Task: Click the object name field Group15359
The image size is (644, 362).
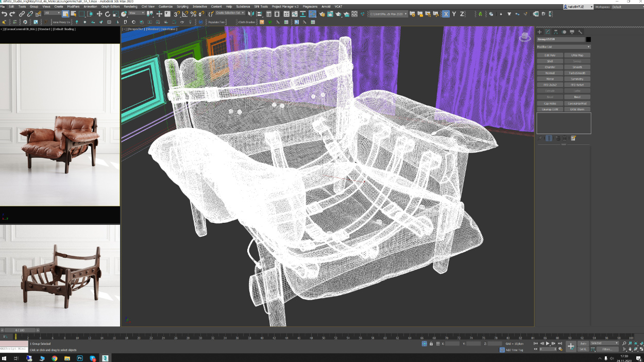Action: click(x=561, y=39)
